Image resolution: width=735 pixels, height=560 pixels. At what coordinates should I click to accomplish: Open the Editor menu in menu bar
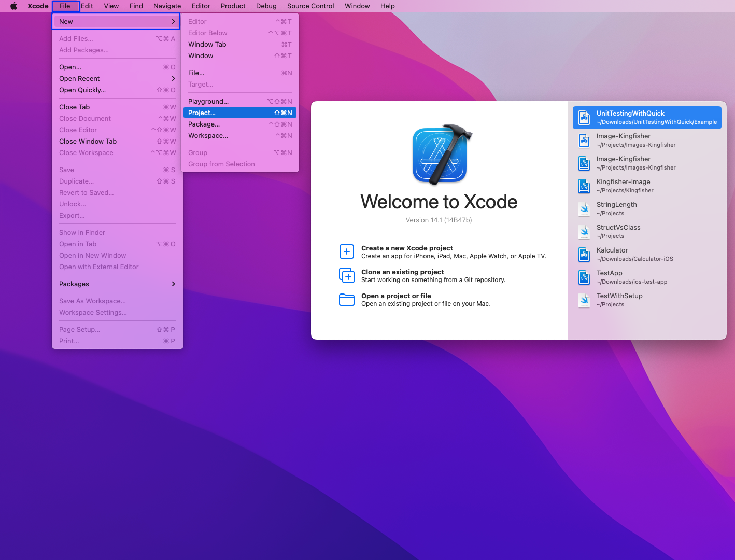point(201,6)
